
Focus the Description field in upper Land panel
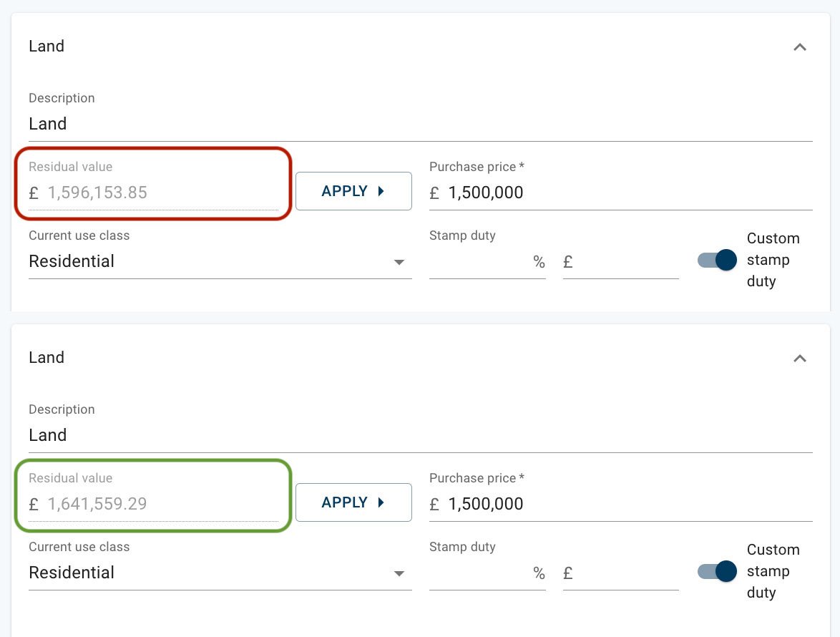point(420,124)
